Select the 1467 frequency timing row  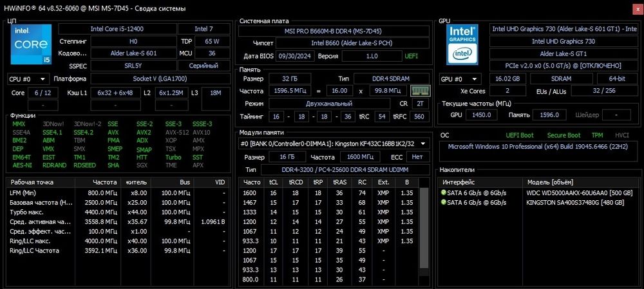pos(328,202)
